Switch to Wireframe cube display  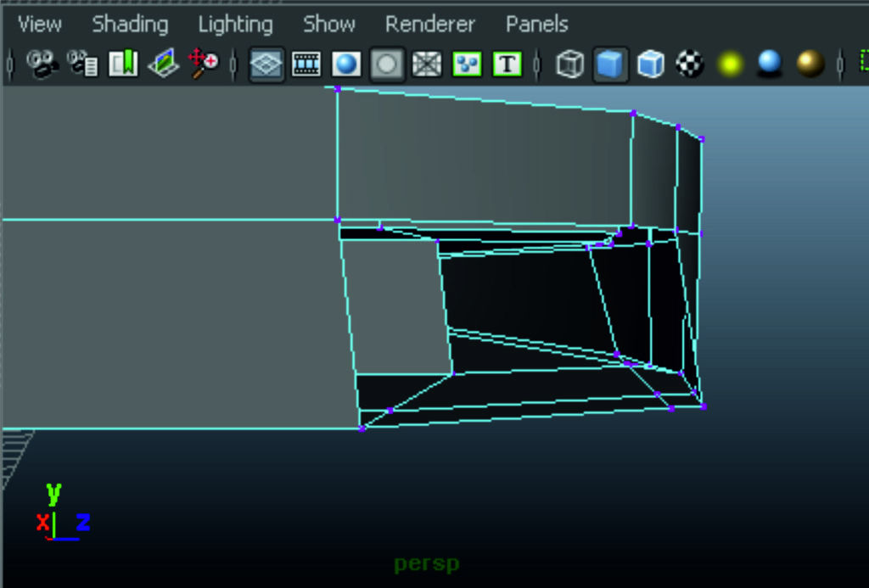tap(569, 64)
